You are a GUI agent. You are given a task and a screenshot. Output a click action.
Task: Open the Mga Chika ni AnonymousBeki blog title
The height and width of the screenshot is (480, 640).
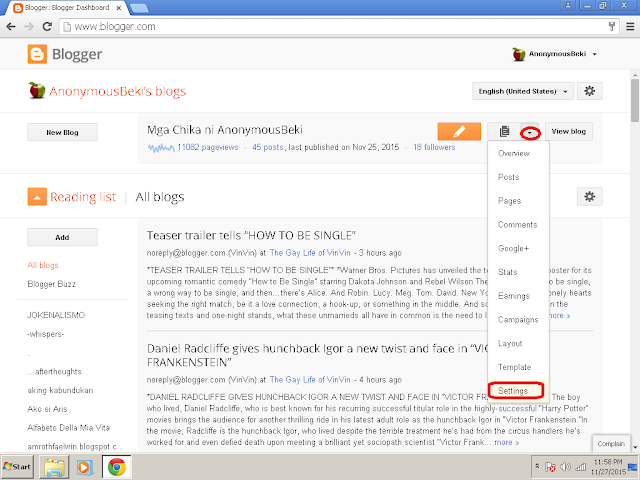[224, 130]
